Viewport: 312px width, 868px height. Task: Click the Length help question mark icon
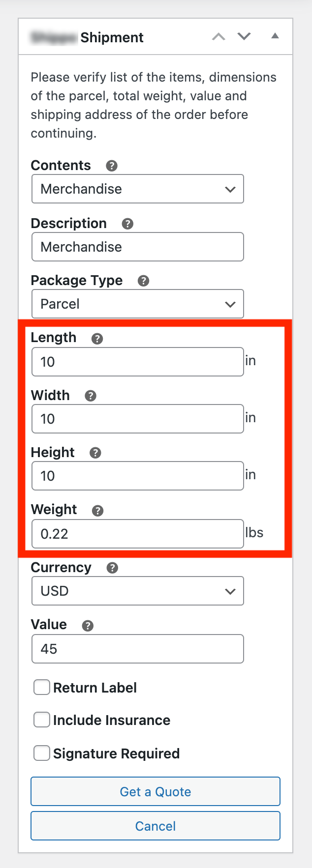point(96,338)
